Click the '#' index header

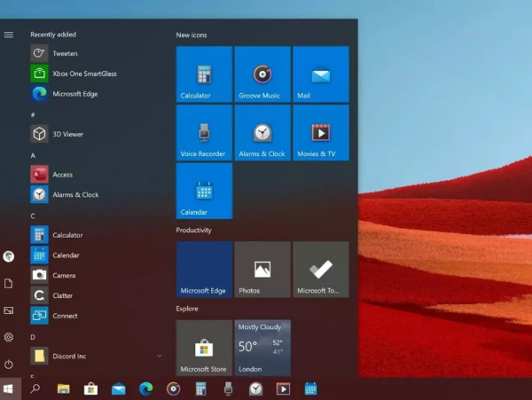click(x=33, y=114)
